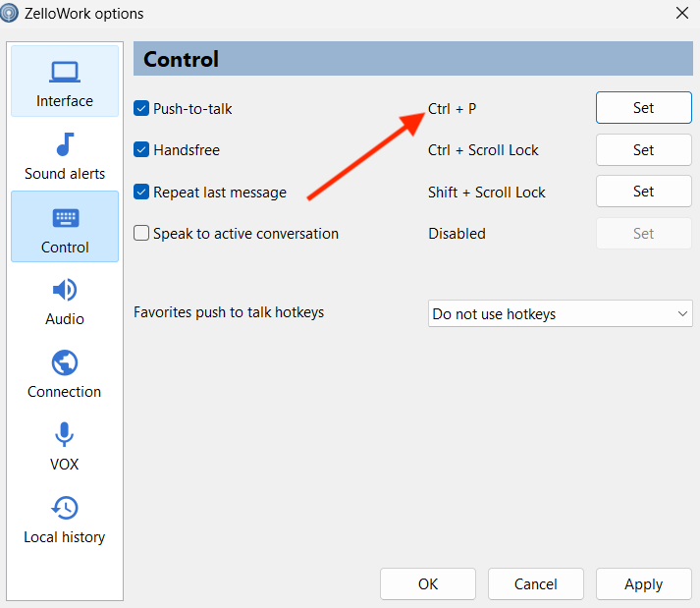Click Set for Repeat last message
Image resolution: width=700 pixels, height=608 pixels.
tap(644, 192)
